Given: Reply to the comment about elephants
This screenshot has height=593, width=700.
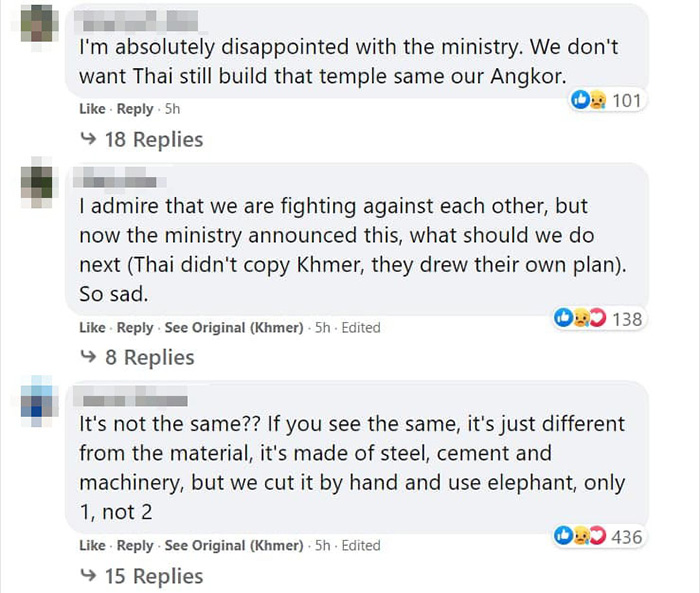Looking at the screenshot, I should tap(136, 545).
